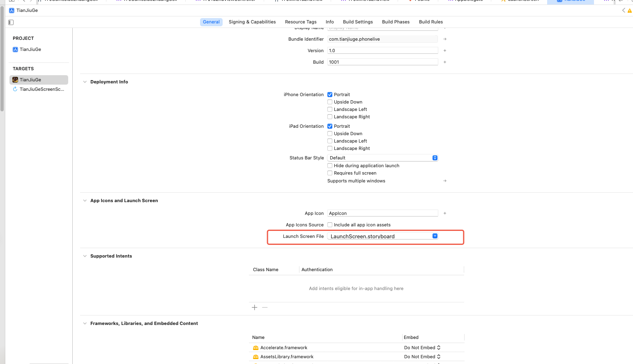The height and width of the screenshot is (364, 633).
Task: Click the plus icon next to Version
Action: click(x=445, y=51)
